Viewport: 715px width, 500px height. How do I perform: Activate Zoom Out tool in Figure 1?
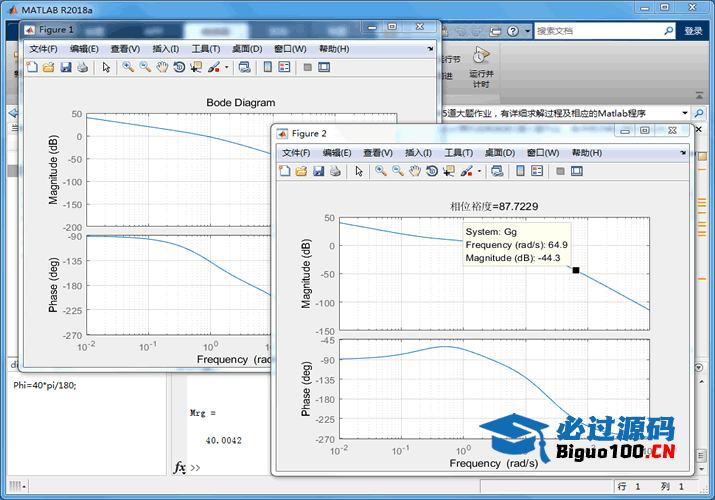click(145, 67)
